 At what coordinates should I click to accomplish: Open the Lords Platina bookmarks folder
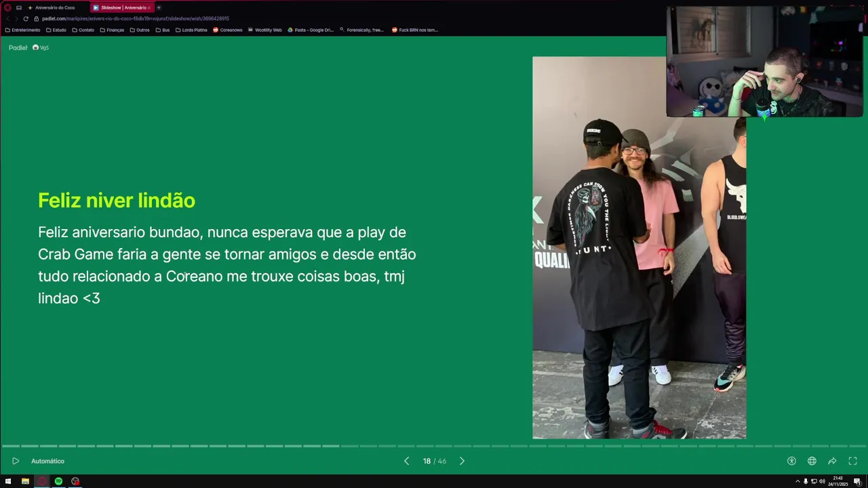[191, 30]
